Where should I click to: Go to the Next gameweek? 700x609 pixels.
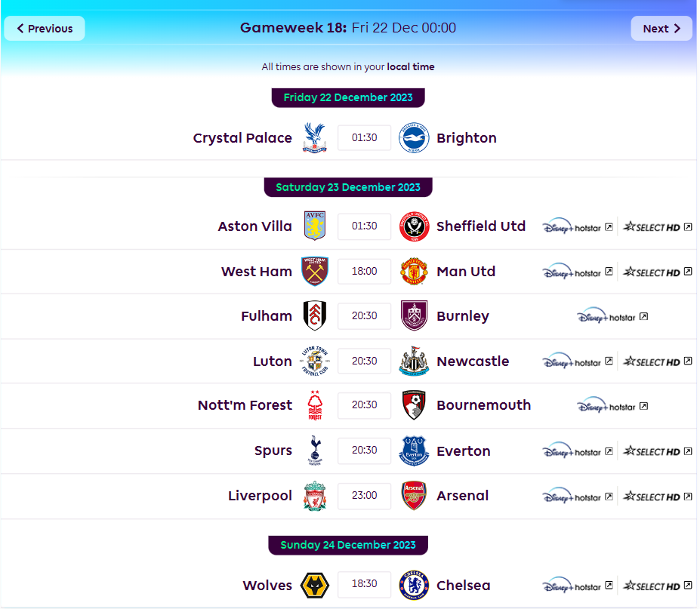point(661,29)
